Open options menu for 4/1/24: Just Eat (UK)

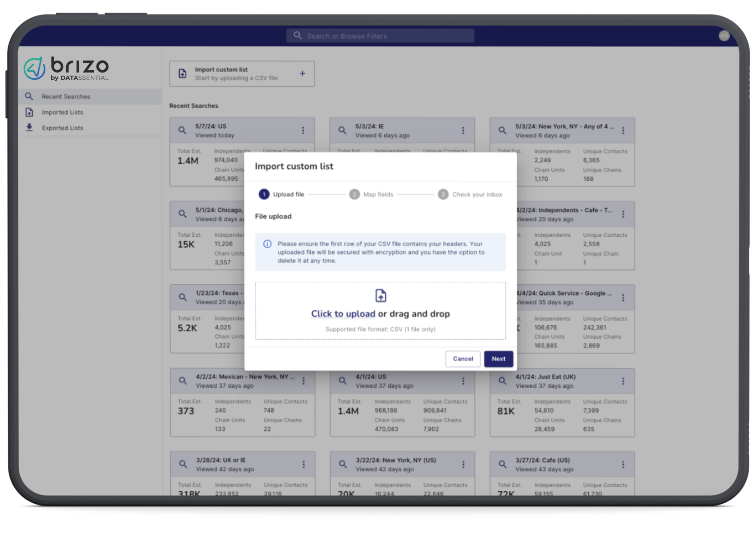[x=623, y=381]
